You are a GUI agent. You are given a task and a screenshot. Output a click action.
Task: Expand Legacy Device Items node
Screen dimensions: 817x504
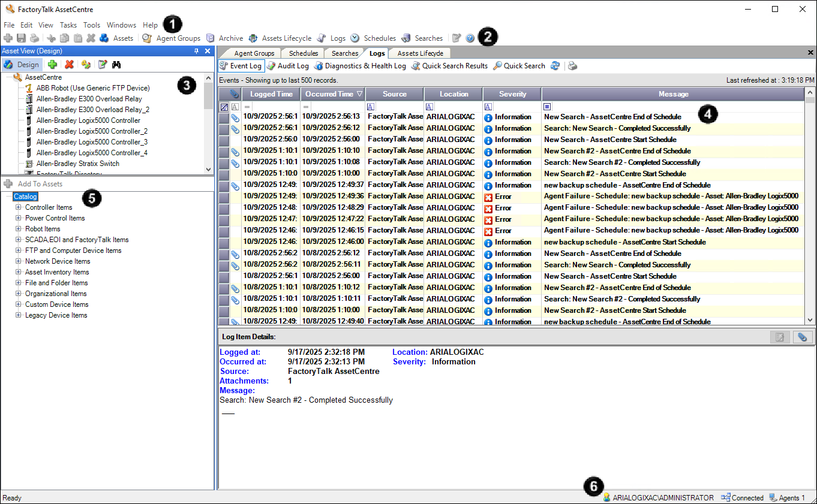(19, 315)
